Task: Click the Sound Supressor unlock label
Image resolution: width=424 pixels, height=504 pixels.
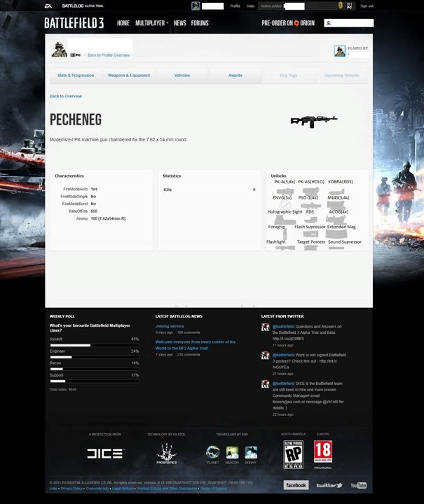Action: [x=345, y=241]
